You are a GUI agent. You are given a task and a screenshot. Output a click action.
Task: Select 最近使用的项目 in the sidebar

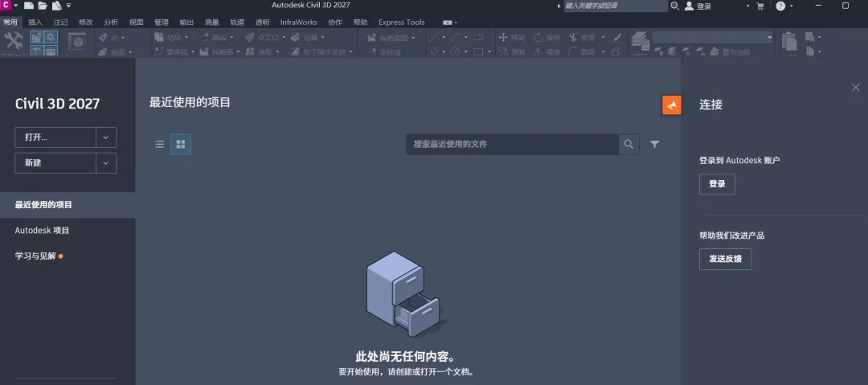tap(68, 205)
